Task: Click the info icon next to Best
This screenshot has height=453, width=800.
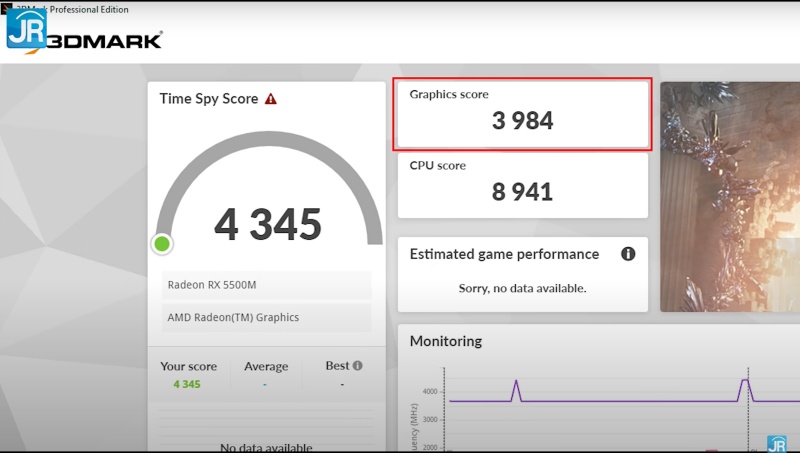Action: coord(357,366)
